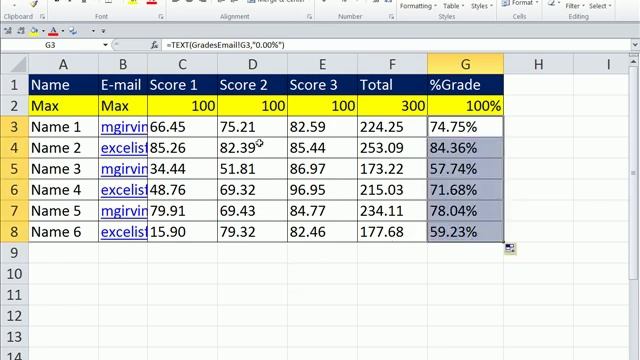Click the Total header cell
This screenshot has width=640, height=360.
coord(392,85)
